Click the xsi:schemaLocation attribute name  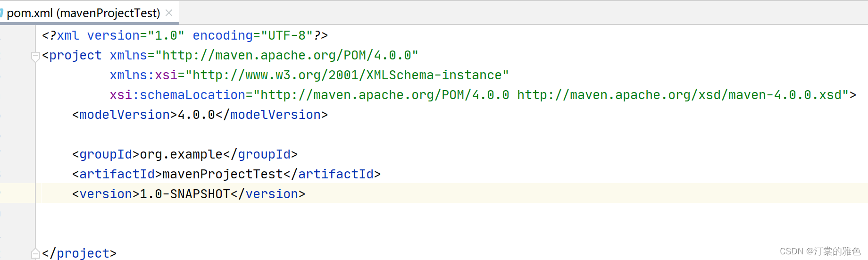[178, 95]
